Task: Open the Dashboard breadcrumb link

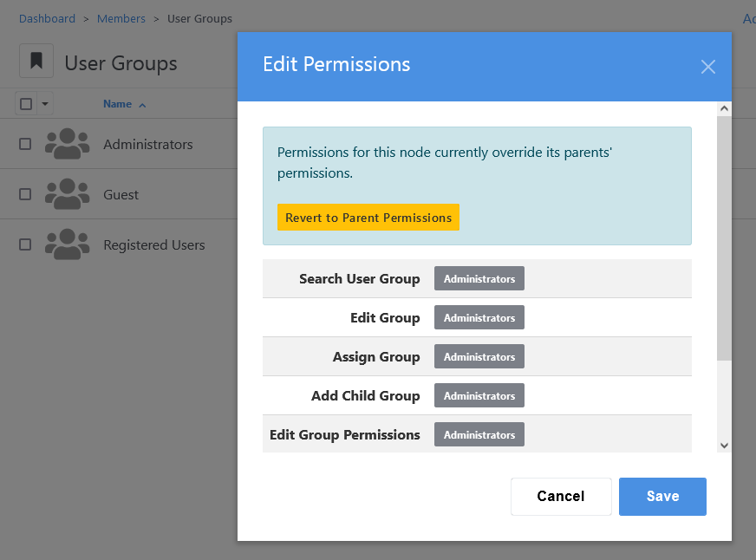Action: [x=47, y=18]
